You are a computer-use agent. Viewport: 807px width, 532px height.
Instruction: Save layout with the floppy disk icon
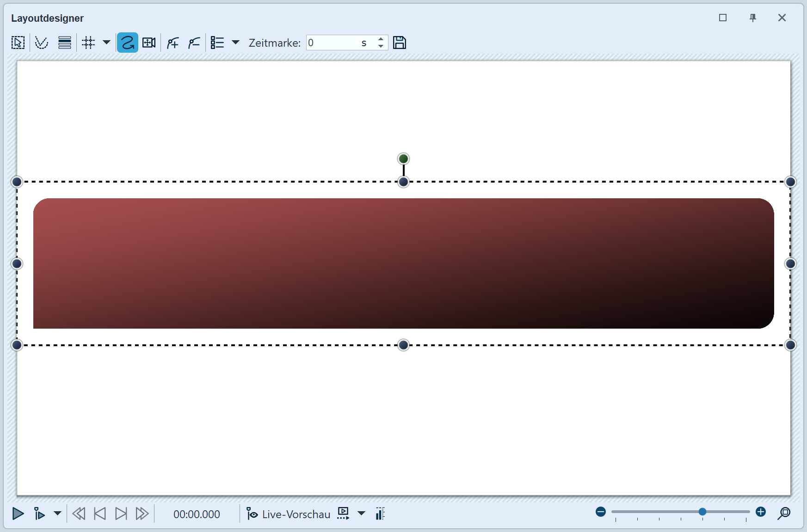(x=400, y=43)
